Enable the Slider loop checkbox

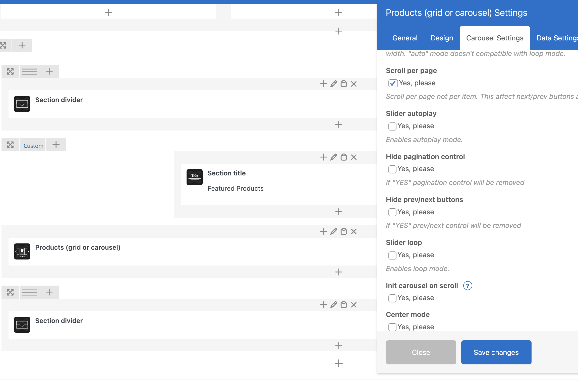click(x=392, y=255)
